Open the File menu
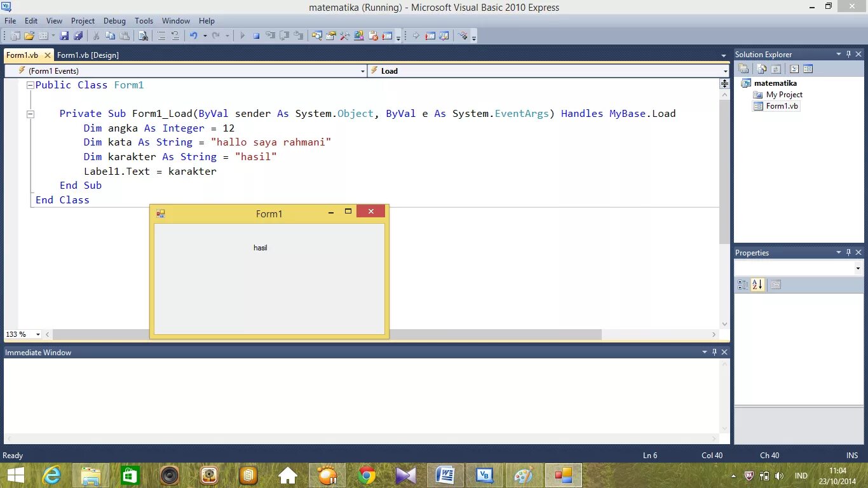 click(10, 21)
